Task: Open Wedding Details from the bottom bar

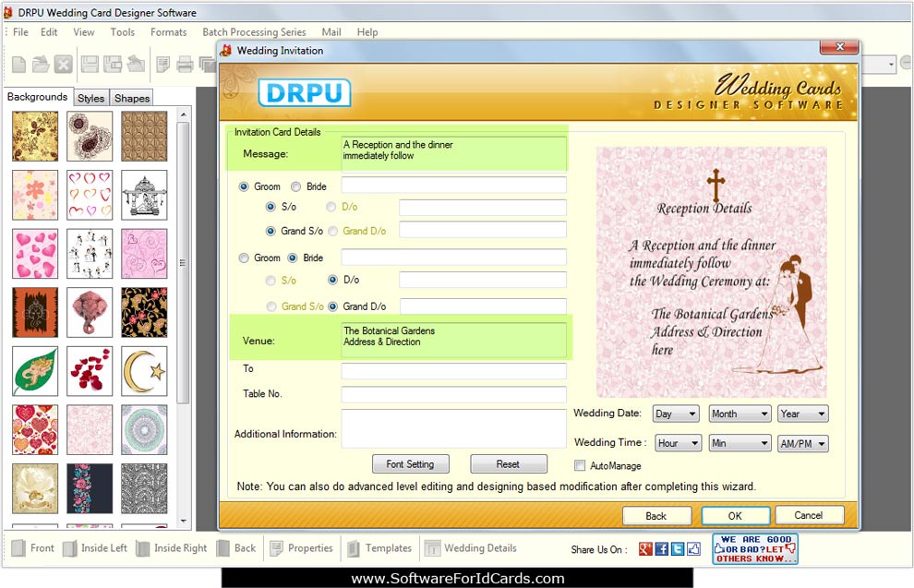Action: point(471,547)
